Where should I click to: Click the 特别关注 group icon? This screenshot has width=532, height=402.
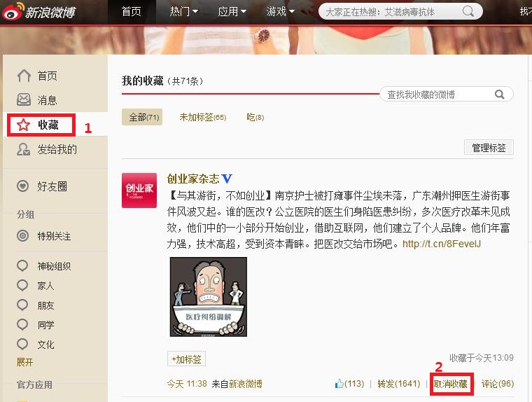click(24, 236)
